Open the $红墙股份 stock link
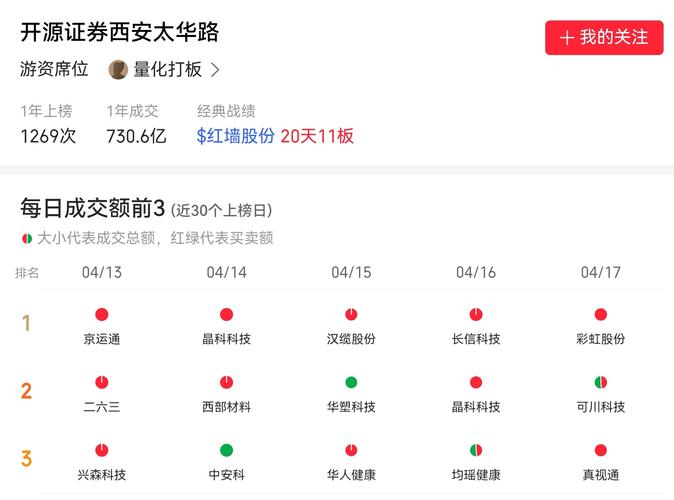674x500 pixels. tap(236, 136)
